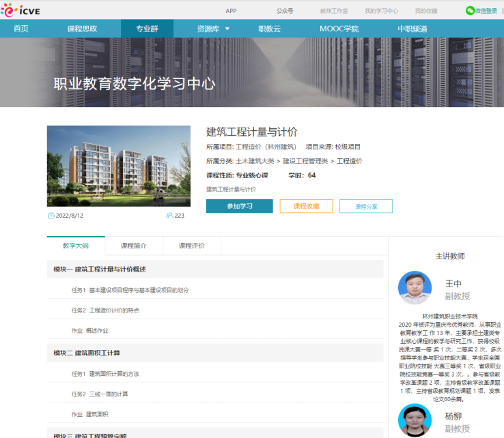Click the clock date icon
The height and width of the screenshot is (438, 504).
51,216
